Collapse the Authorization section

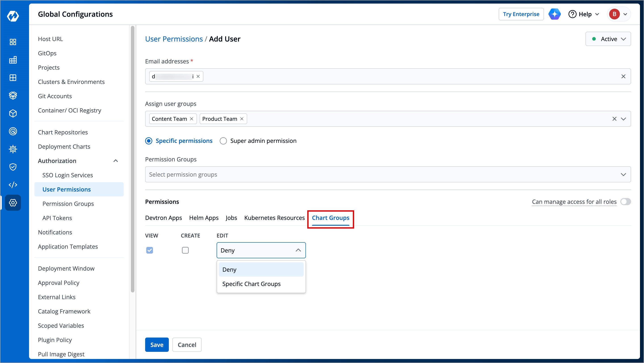[115, 161]
